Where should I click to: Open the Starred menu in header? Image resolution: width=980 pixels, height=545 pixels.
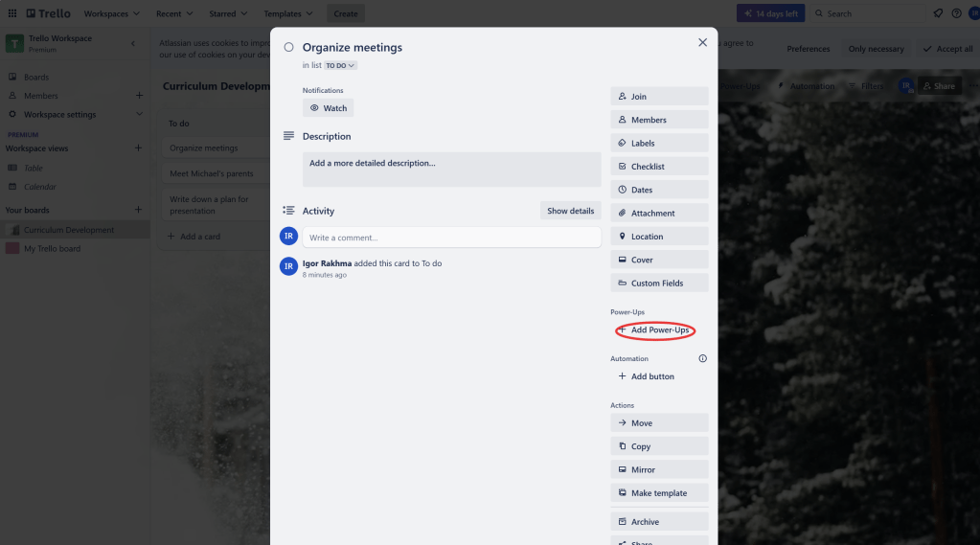pyautogui.click(x=227, y=13)
